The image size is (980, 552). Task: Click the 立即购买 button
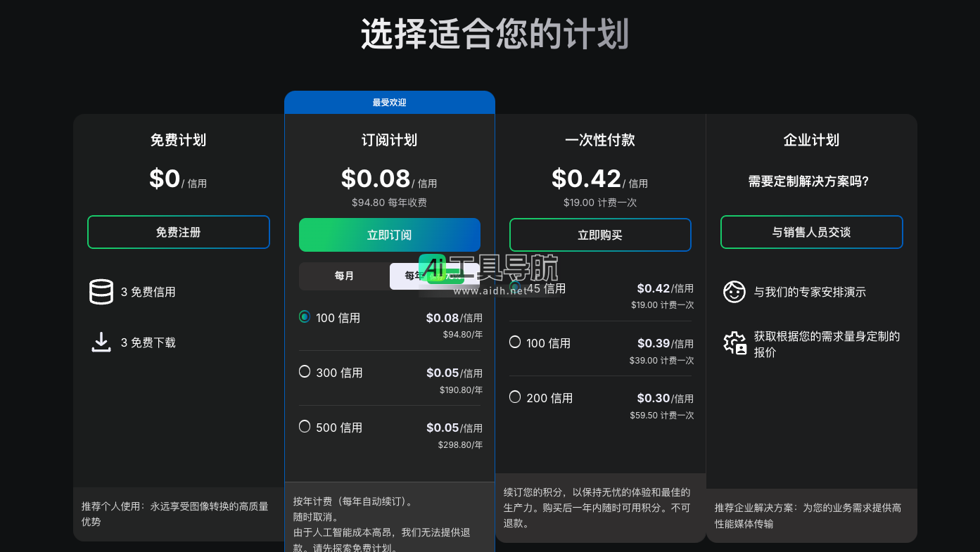tap(599, 235)
